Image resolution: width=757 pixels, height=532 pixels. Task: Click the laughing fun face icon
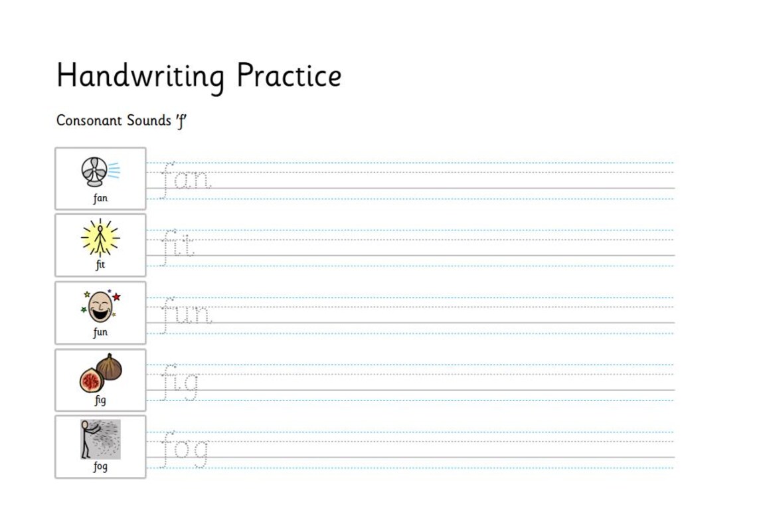click(101, 306)
